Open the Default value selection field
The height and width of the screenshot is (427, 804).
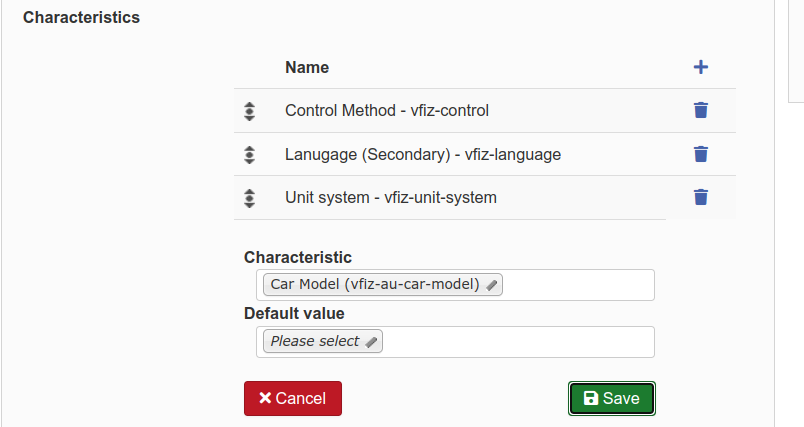[520, 342]
